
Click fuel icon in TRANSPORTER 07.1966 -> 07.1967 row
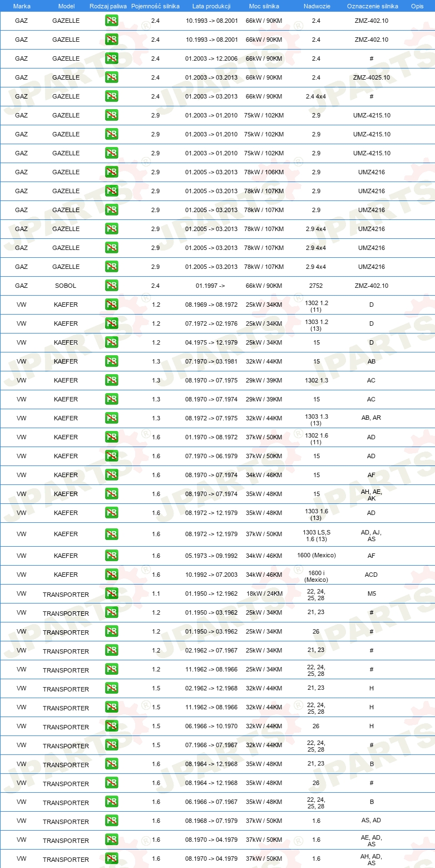tap(111, 745)
